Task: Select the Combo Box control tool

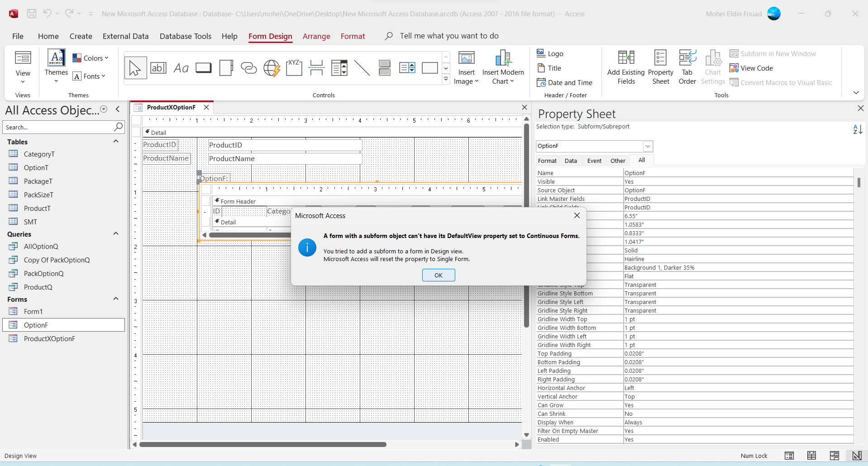Action: tap(339, 68)
